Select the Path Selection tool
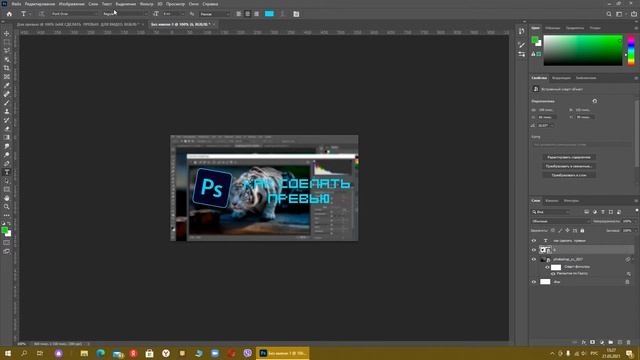Viewport: 640px width, 360px height. click(7, 181)
